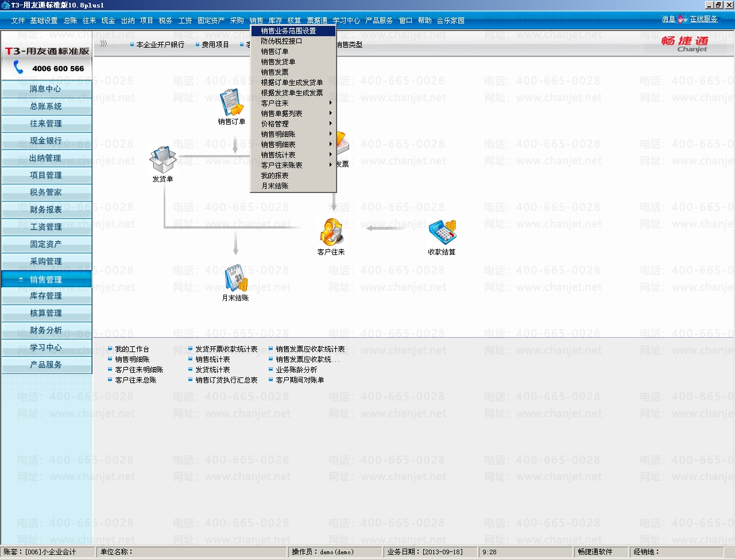
Task: Click the phone hotline icon
Action: tap(18, 68)
